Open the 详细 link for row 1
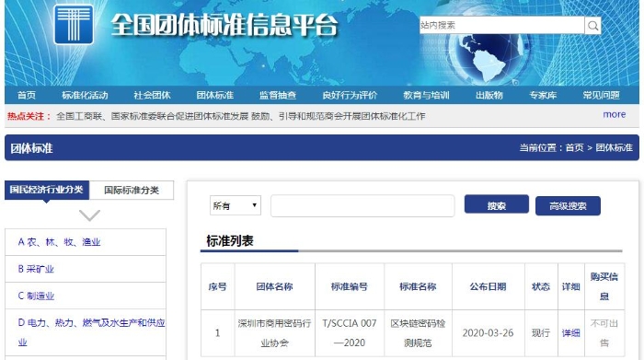 (x=571, y=333)
